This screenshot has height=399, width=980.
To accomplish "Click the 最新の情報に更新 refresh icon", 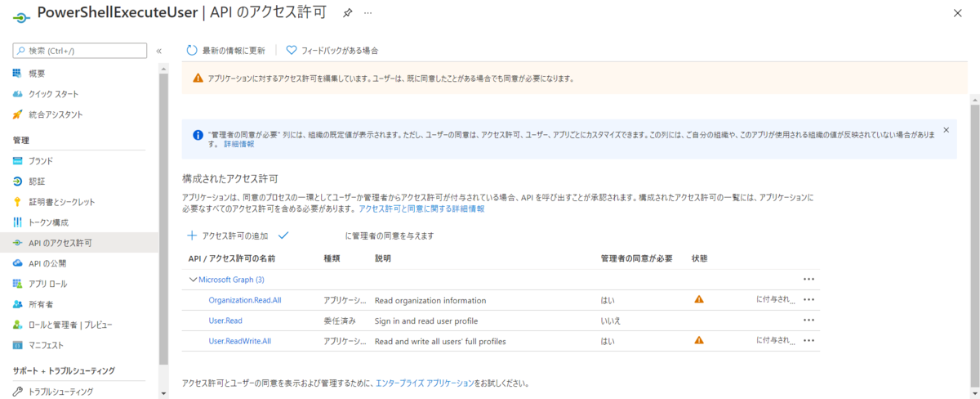I will pos(192,51).
